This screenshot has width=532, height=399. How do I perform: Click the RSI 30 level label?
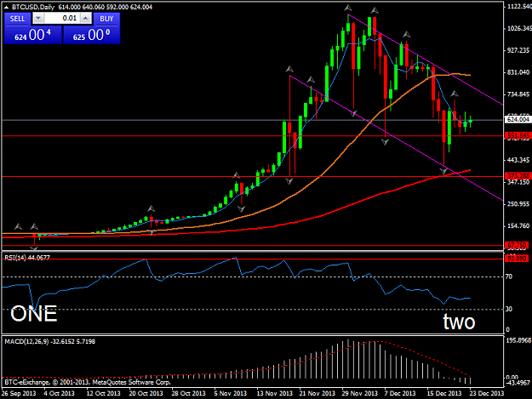[x=508, y=309]
